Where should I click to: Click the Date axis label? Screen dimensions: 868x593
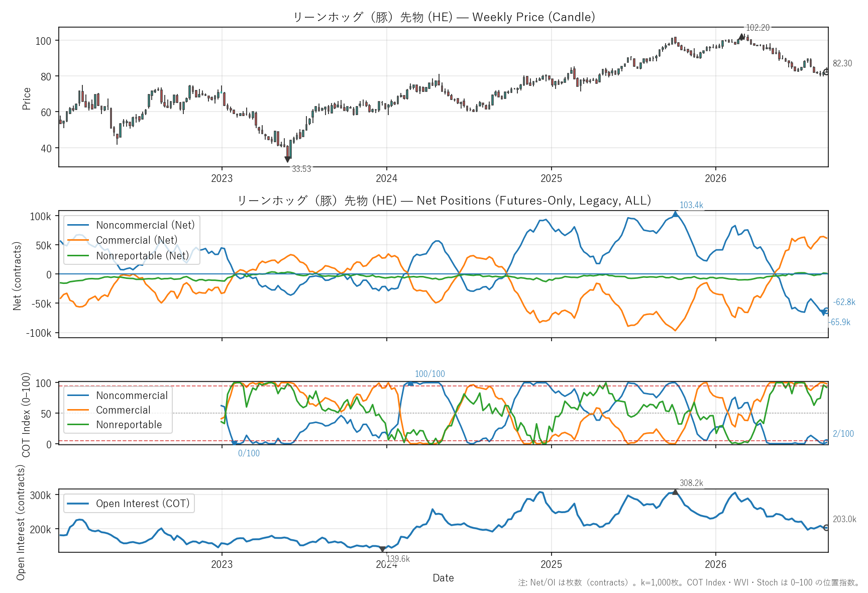(443, 578)
